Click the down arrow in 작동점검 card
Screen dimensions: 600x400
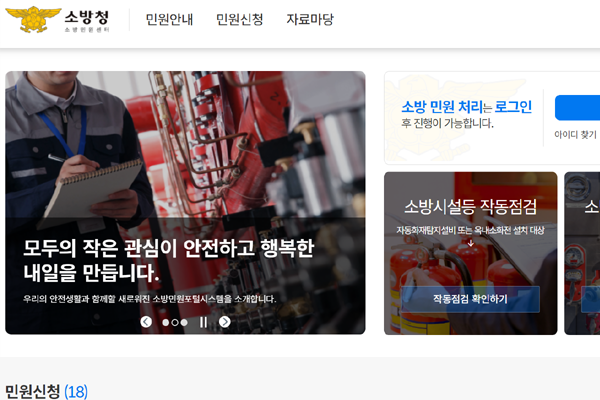pyautogui.click(x=471, y=243)
